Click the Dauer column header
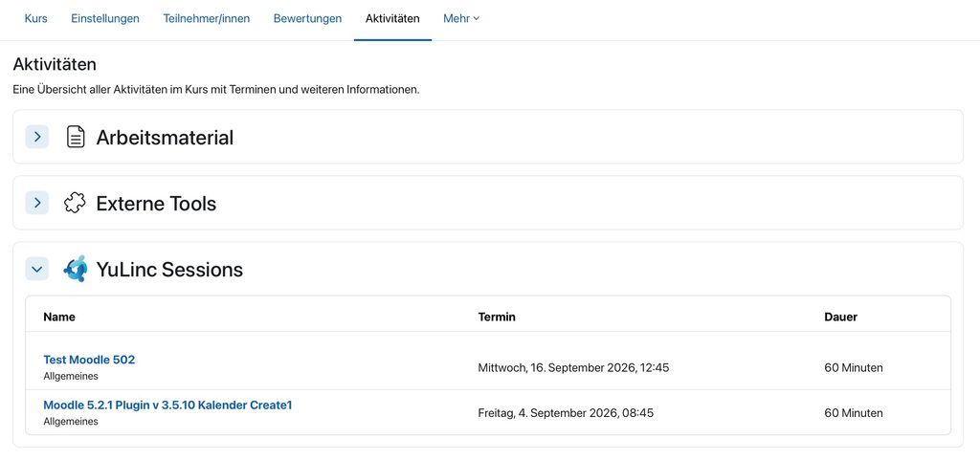This screenshot has height=460, width=980. [x=840, y=318]
